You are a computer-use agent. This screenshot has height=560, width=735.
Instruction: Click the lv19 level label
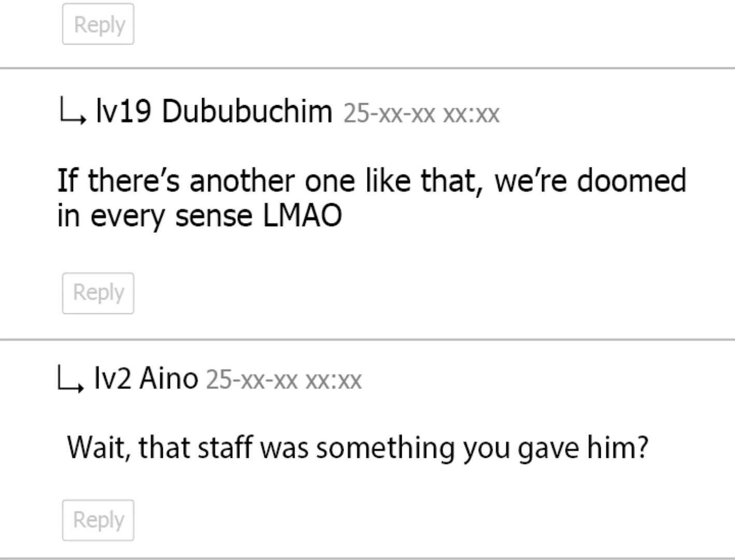(124, 111)
